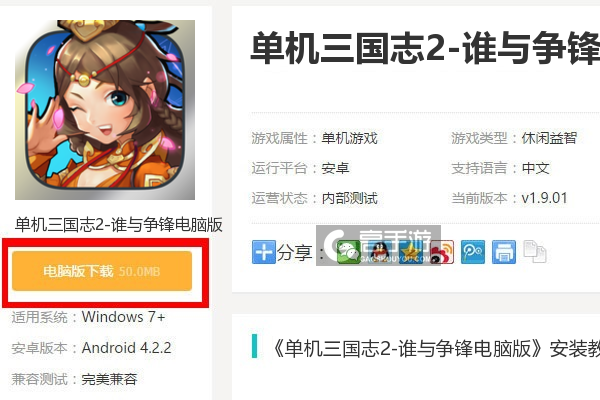600x400 pixels.
Task: Share to QQ using penguin icon
Action: pyautogui.click(x=380, y=252)
